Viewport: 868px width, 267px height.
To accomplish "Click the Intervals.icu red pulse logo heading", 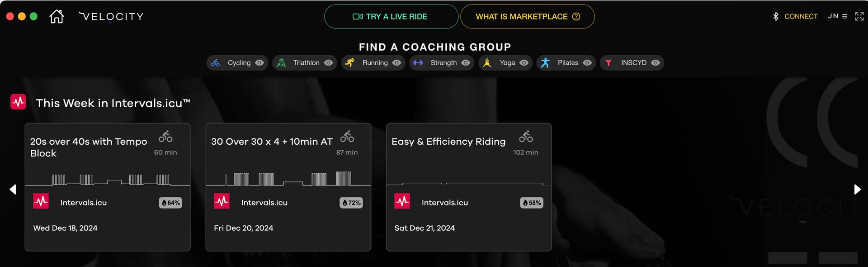I will click(x=18, y=102).
